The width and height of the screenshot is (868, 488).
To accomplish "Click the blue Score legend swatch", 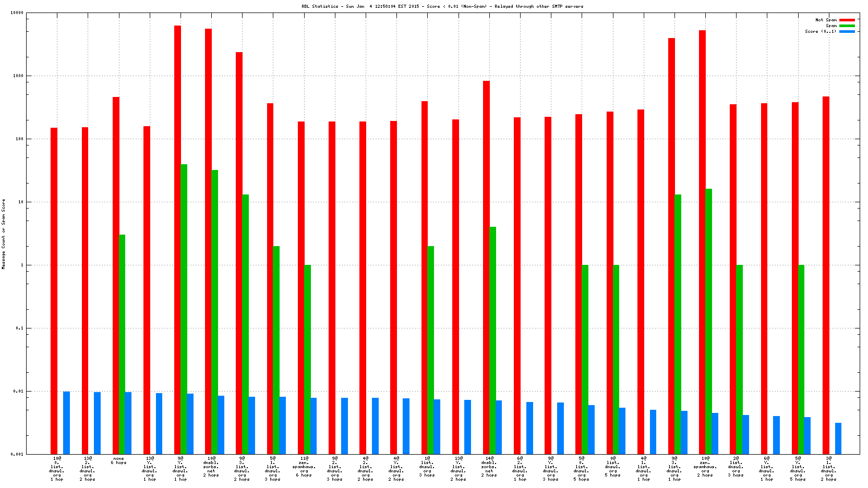I will (847, 31).
